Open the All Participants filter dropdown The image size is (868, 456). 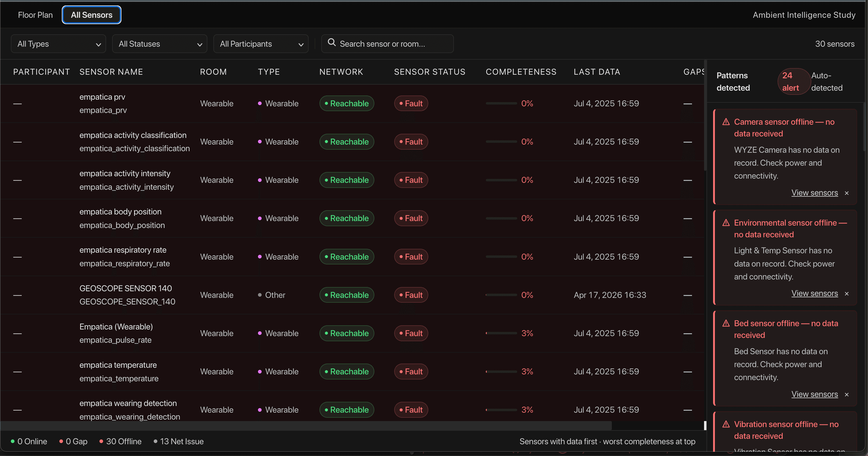pyautogui.click(x=261, y=44)
